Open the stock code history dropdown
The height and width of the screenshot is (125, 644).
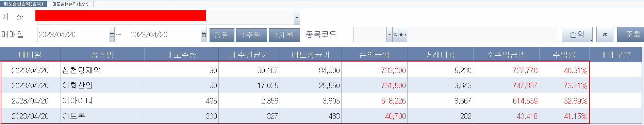[x=390, y=34]
